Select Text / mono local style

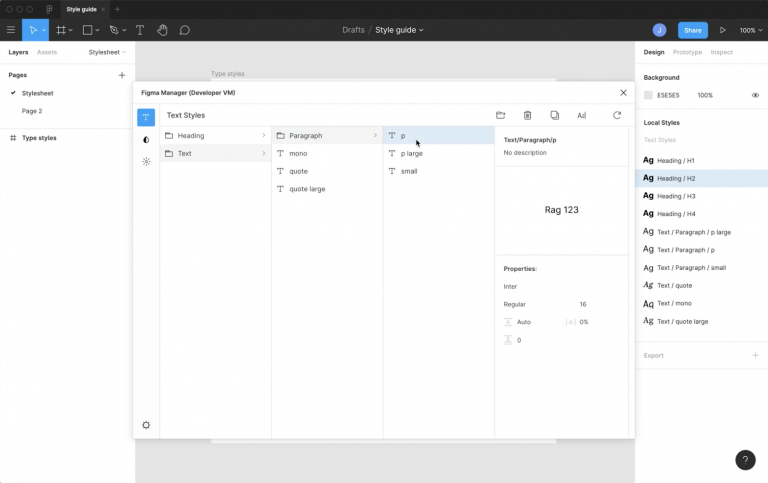pos(701,303)
